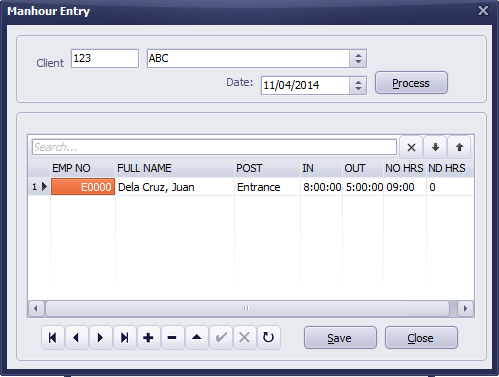
Task: Open the ABC client dropdown spinner
Action: click(358, 59)
